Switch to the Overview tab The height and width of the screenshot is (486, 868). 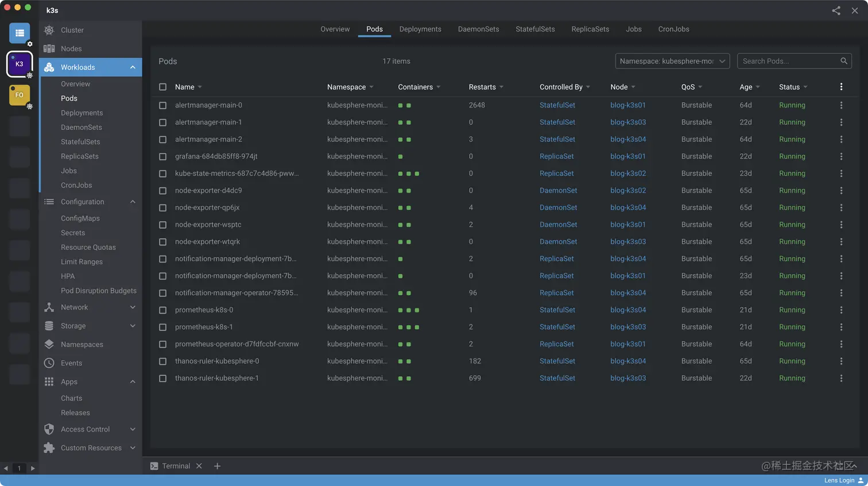[335, 29]
